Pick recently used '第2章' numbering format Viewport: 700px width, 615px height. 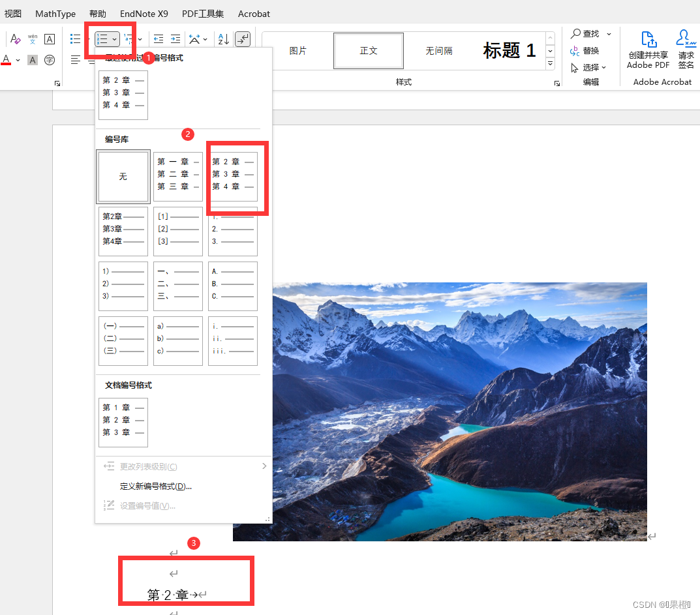[x=123, y=95]
